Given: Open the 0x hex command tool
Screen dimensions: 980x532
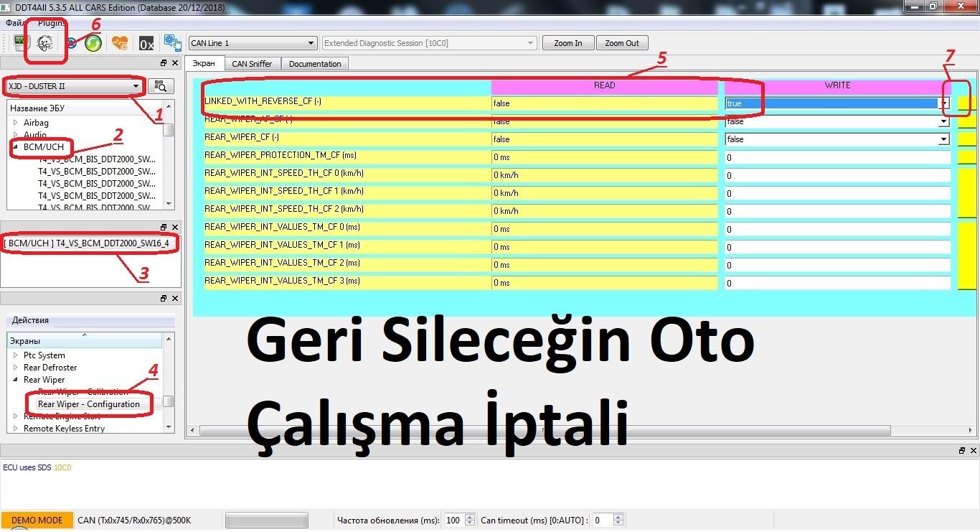Looking at the screenshot, I should tap(146, 44).
